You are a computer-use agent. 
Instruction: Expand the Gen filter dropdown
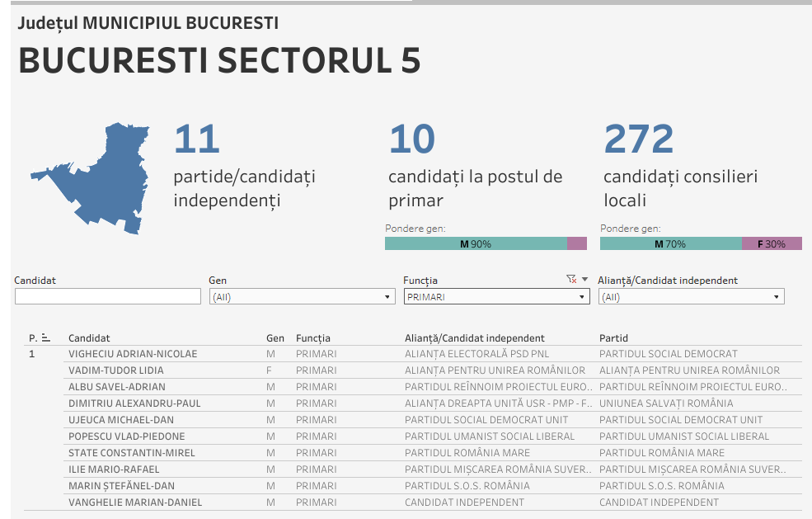pos(388,297)
